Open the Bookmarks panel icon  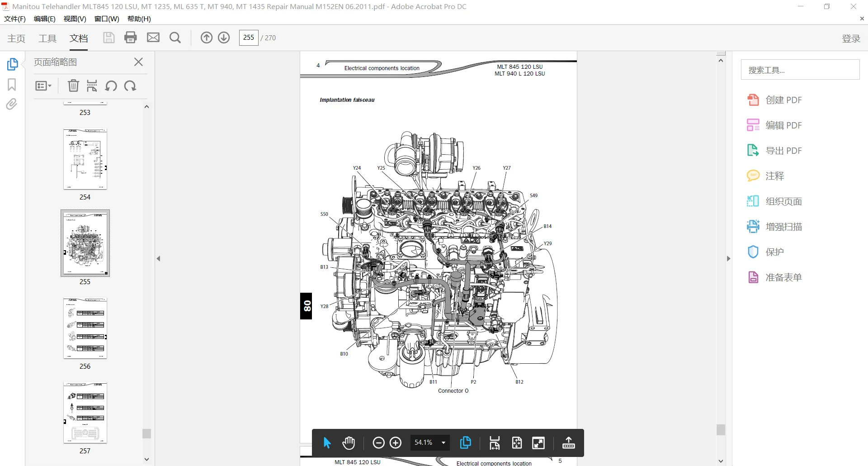click(x=12, y=85)
